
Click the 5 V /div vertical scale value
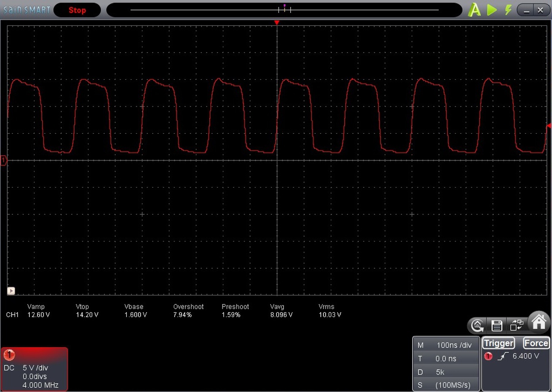pos(35,368)
